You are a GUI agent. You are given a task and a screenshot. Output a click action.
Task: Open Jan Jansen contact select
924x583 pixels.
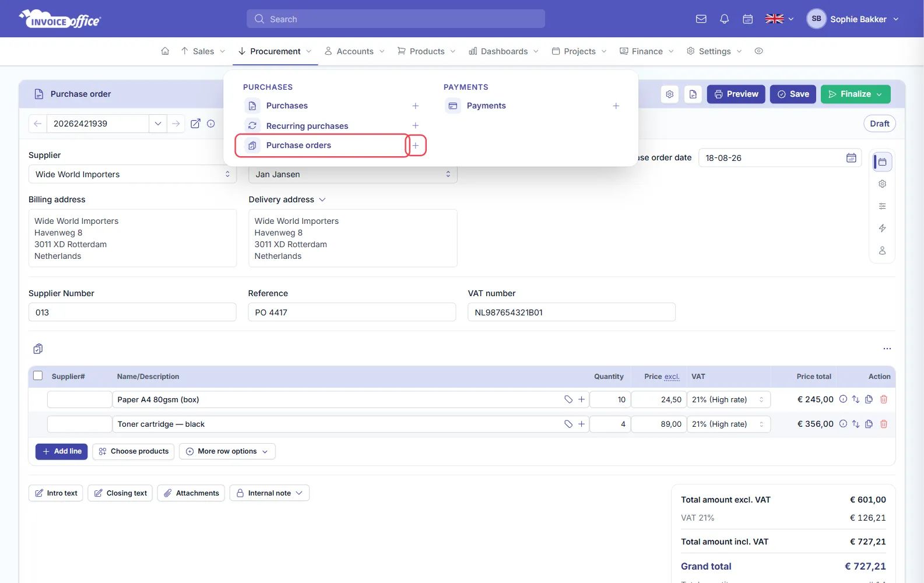tap(353, 175)
